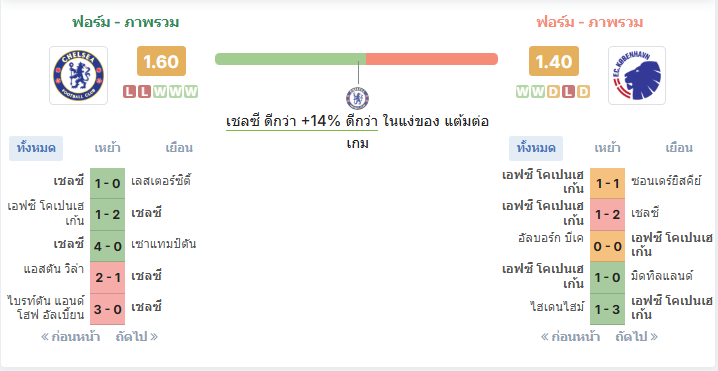
Task: Click Copenhagen's last orange D form badge
Action: [583, 92]
